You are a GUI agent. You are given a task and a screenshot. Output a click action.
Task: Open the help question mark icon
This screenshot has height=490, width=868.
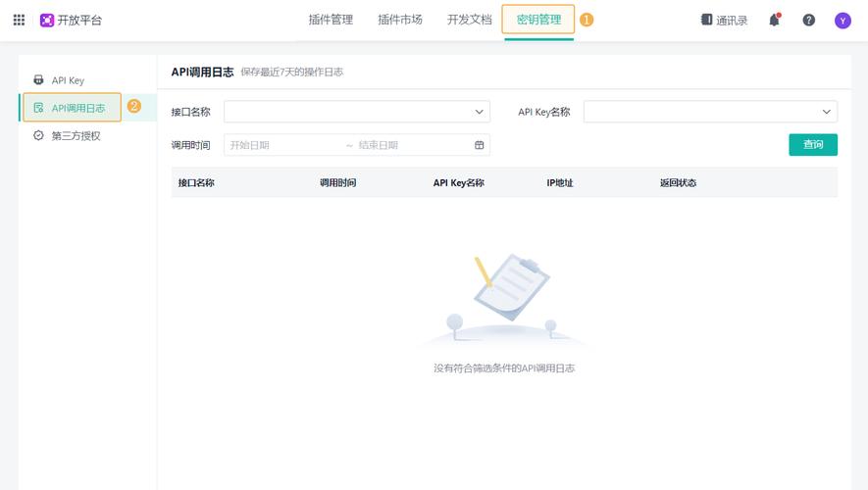click(x=809, y=20)
